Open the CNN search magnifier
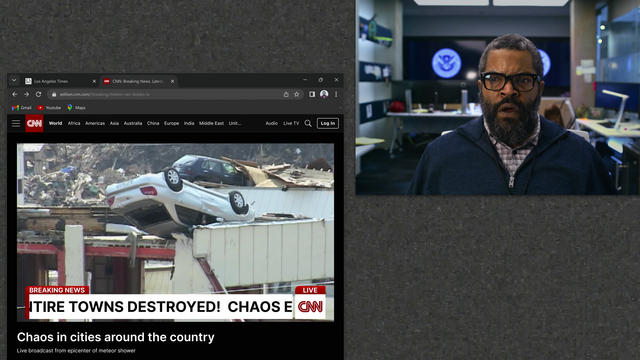 click(308, 123)
